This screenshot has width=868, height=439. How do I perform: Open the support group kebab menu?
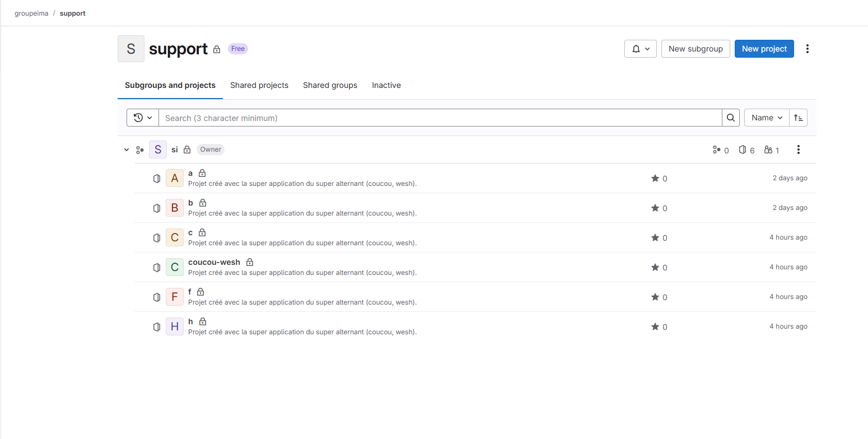point(807,49)
